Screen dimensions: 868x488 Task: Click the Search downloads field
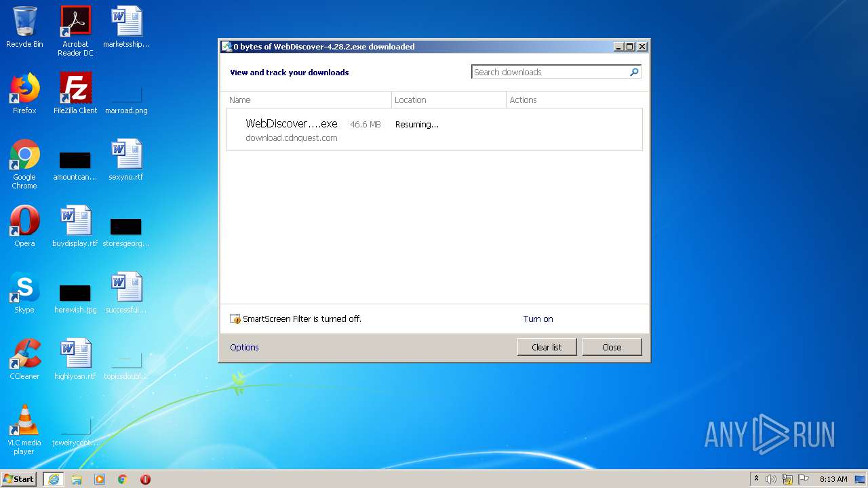(550, 72)
